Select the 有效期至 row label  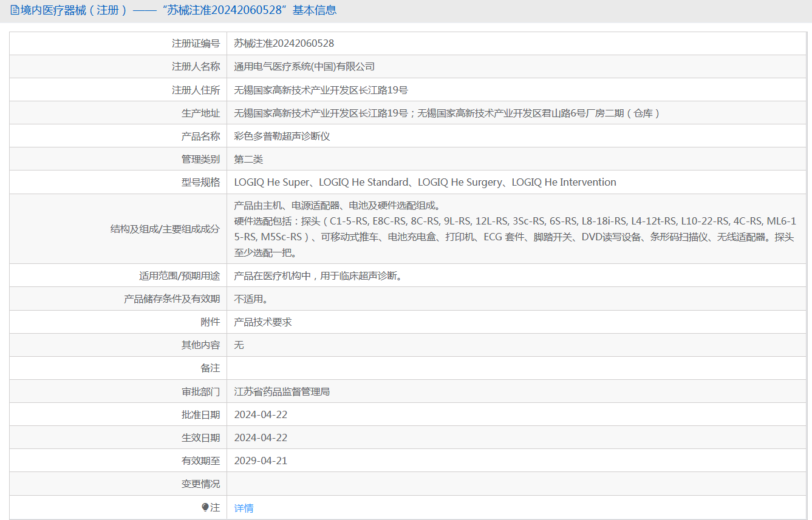(x=200, y=461)
